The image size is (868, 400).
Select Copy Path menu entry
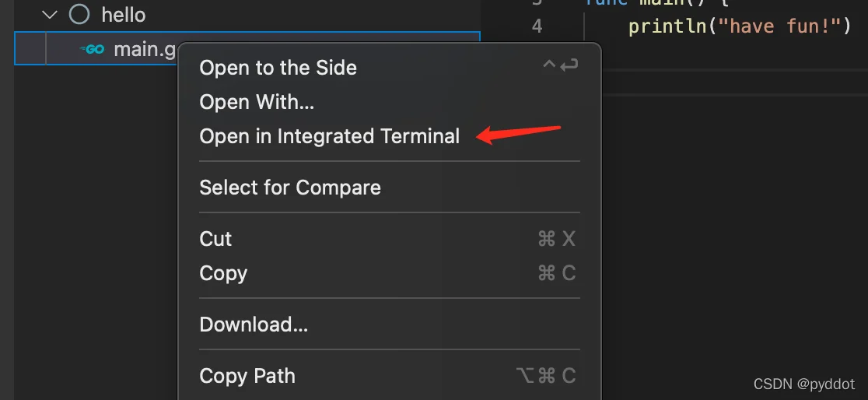[247, 376]
